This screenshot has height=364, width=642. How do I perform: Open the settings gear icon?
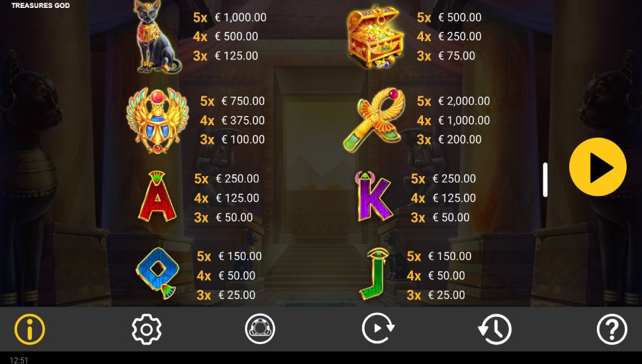146,329
